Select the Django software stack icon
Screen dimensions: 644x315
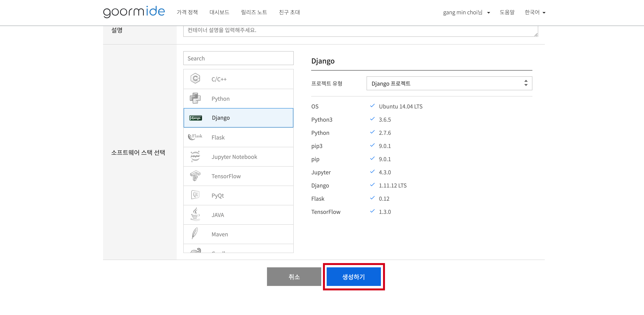195,117
